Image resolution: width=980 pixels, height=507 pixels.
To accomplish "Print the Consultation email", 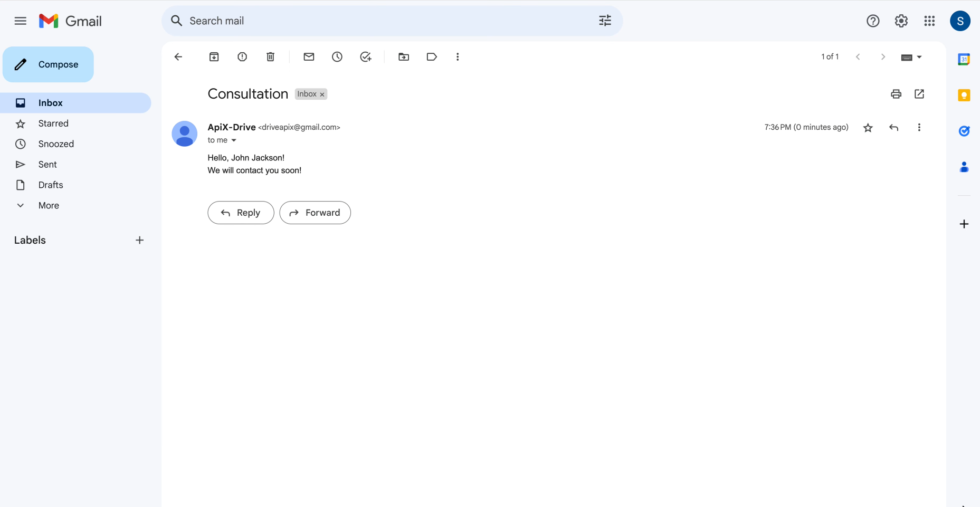I will click(x=896, y=94).
